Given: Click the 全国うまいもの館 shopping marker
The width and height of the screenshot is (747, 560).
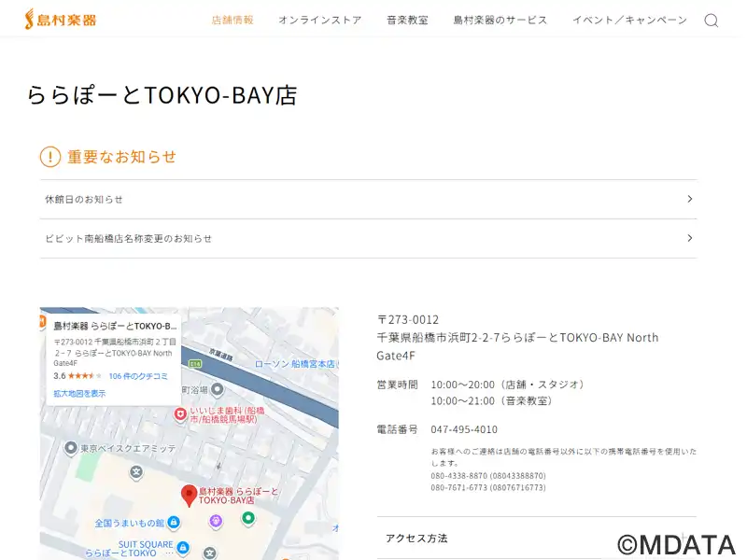Looking at the screenshot, I should point(175,523).
